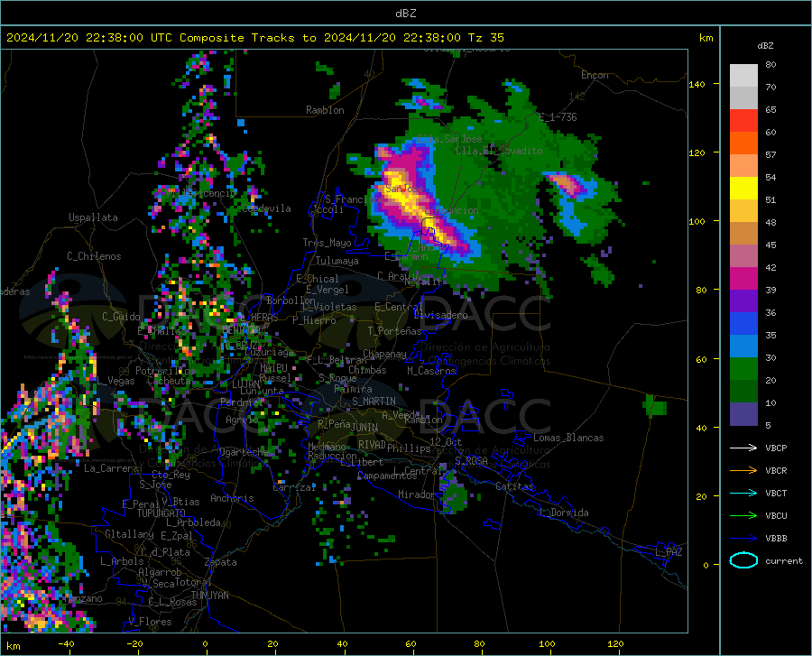Click the 'VBCP' legend label

pyautogui.click(x=776, y=448)
